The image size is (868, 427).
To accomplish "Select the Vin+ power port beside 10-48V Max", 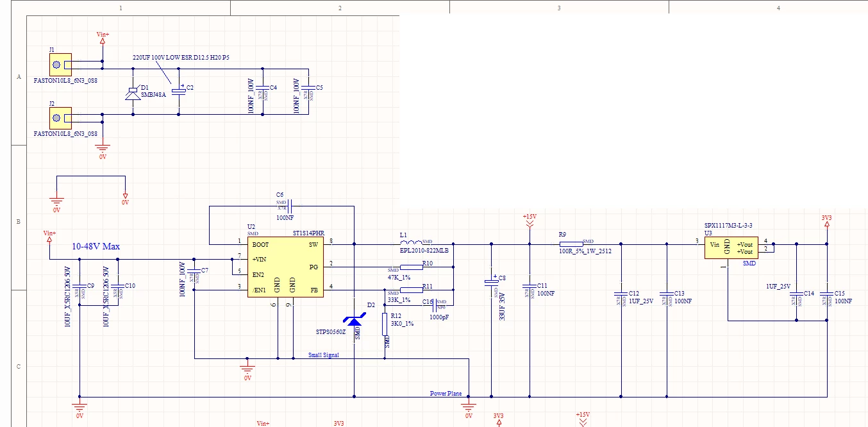I will tap(49, 237).
